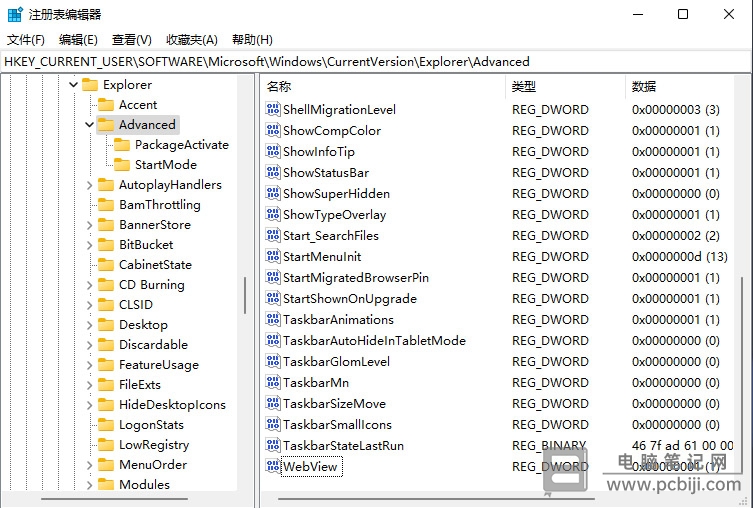The height and width of the screenshot is (508, 753).
Task: Click the TaskbarStateLastRun binary icon
Action: 273,445
